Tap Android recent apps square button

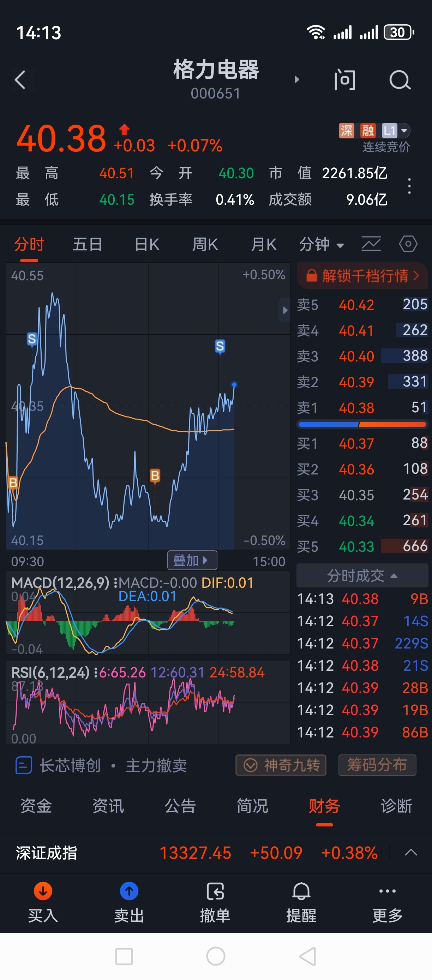click(124, 956)
